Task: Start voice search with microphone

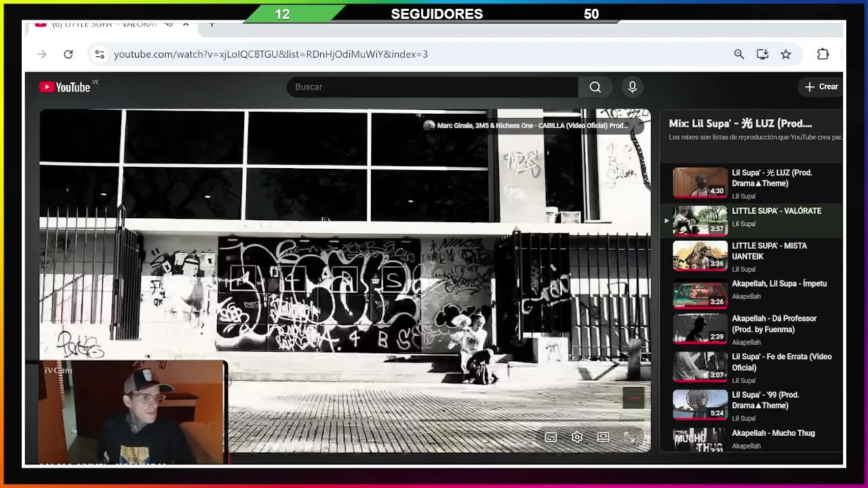Action: point(632,87)
